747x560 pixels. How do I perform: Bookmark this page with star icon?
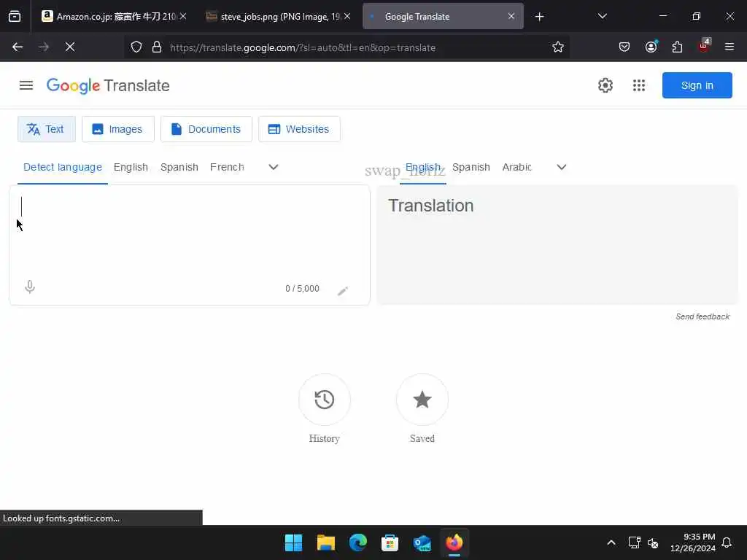point(558,47)
